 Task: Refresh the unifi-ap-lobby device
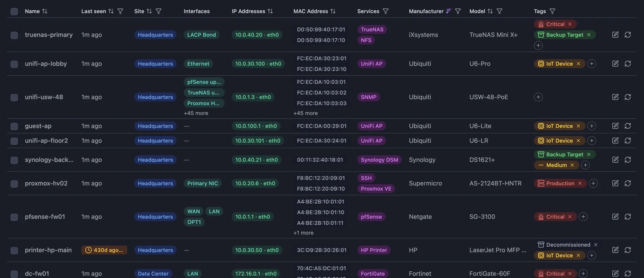628,64
